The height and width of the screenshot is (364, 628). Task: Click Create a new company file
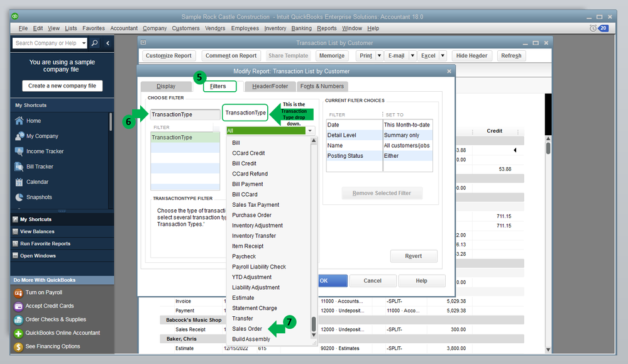pos(62,85)
